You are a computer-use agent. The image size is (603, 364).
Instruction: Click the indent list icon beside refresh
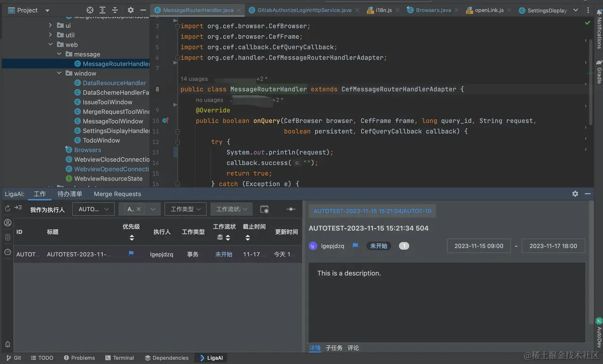18,208
